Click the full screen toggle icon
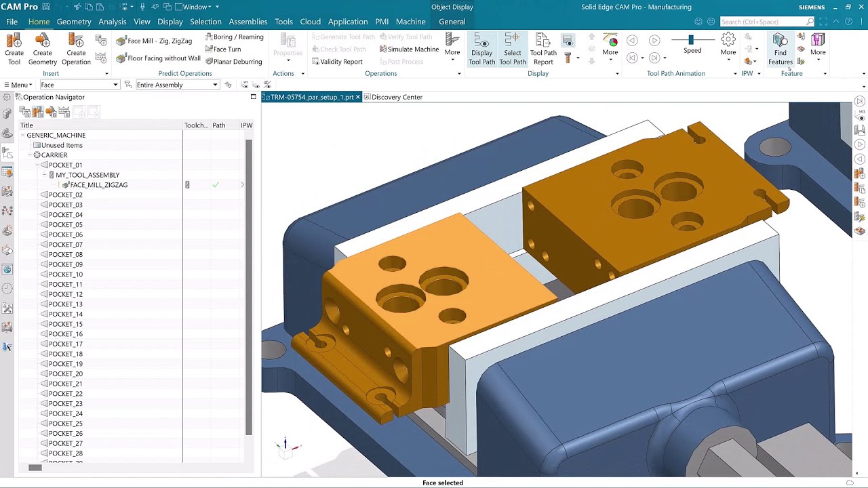The image size is (868, 488). pos(823,22)
